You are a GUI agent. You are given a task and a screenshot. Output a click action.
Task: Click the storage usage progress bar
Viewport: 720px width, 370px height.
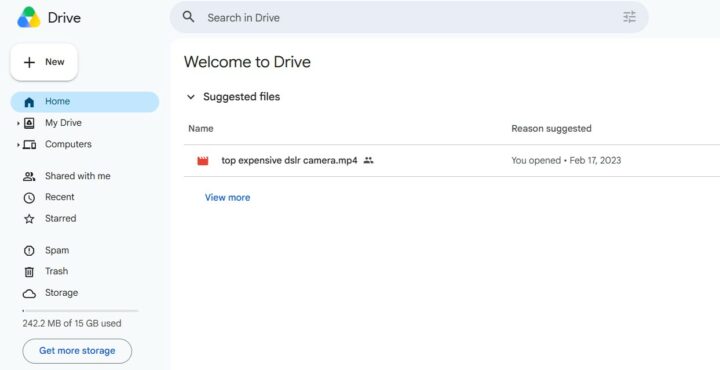pyautogui.click(x=80, y=311)
